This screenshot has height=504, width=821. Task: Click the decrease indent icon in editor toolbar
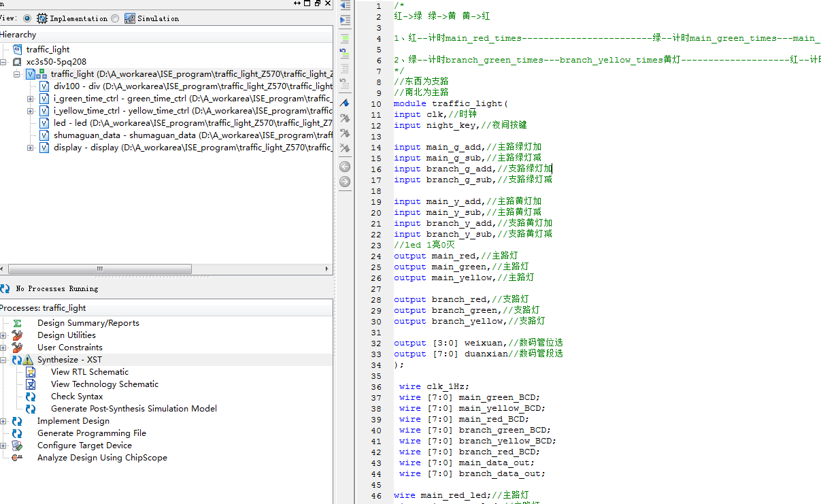coord(345,5)
